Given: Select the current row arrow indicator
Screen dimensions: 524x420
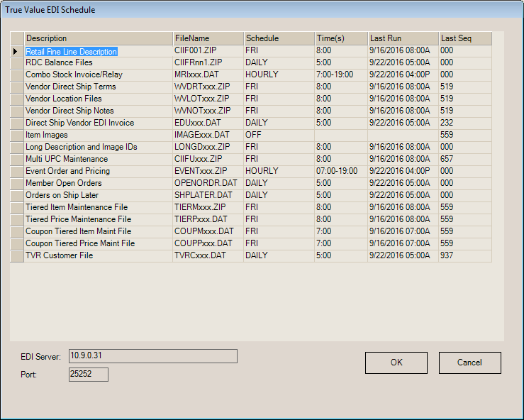Looking at the screenshot, I should 17,51.
